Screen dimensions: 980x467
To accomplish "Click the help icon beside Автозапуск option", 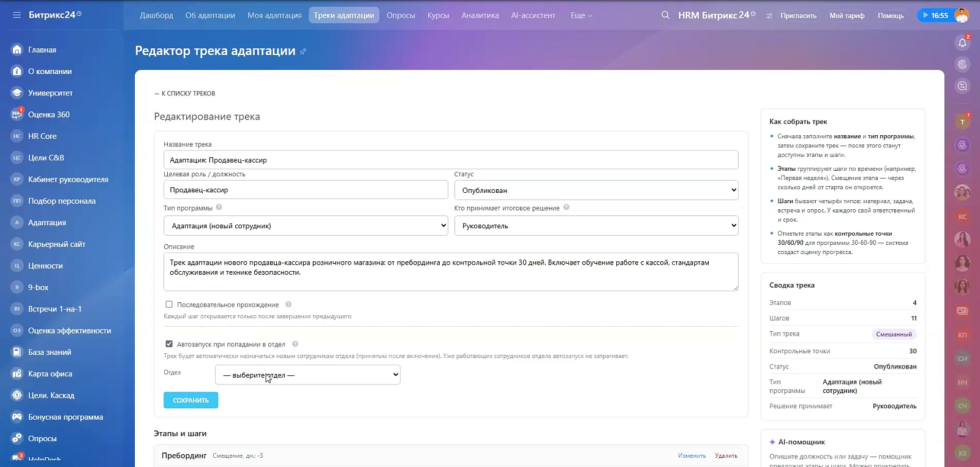I will point(295,344).
